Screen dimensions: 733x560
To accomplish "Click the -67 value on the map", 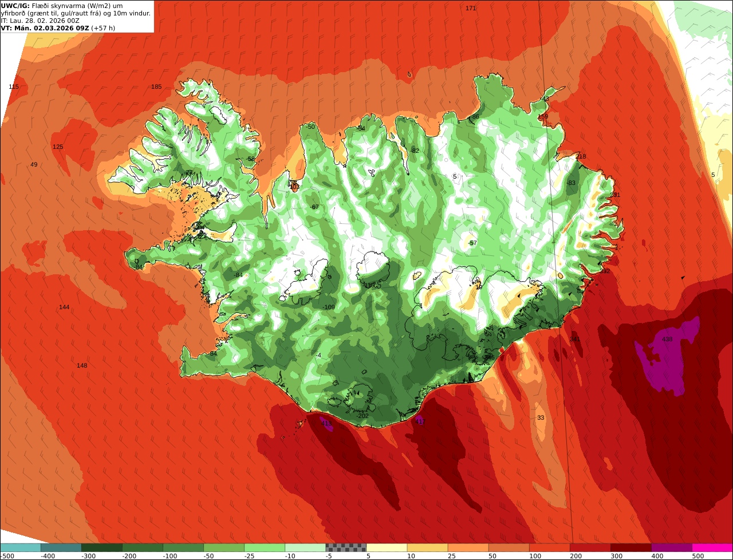I will tap(314, 207).
